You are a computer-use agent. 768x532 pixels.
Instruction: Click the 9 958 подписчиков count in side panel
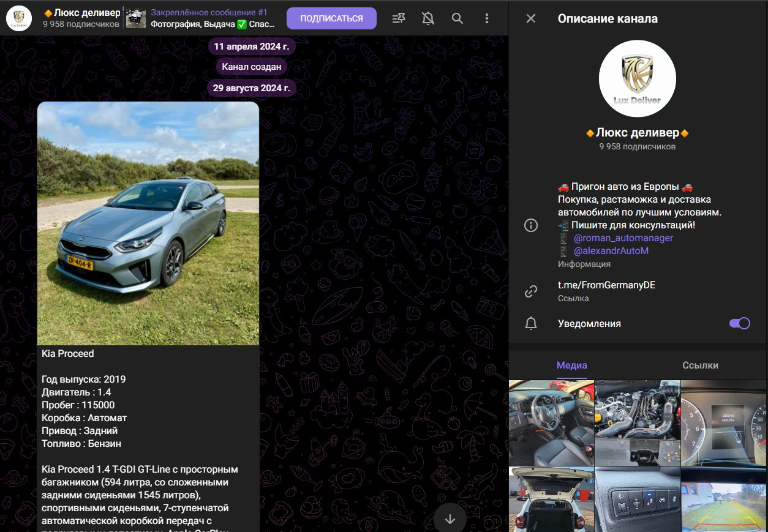[638, 147]
